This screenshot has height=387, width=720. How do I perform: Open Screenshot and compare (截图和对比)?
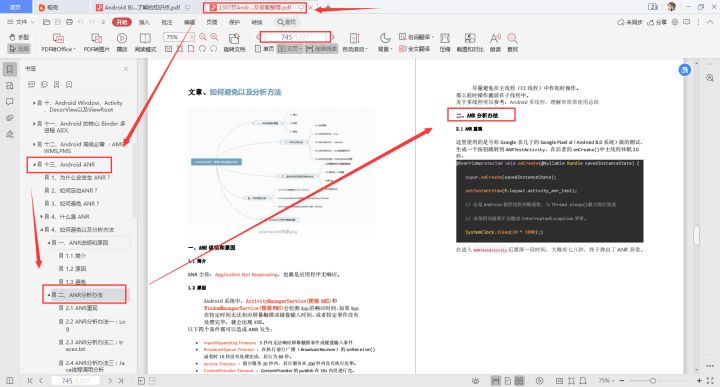[470, 43]
